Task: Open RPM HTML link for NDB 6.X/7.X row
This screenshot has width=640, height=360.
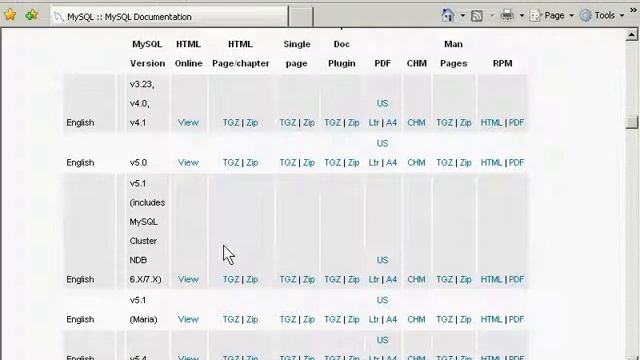Action: [x=491, y=279]
